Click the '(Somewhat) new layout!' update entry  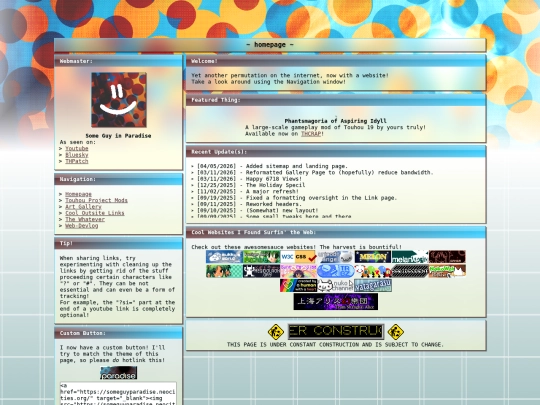tap(258, 210)
